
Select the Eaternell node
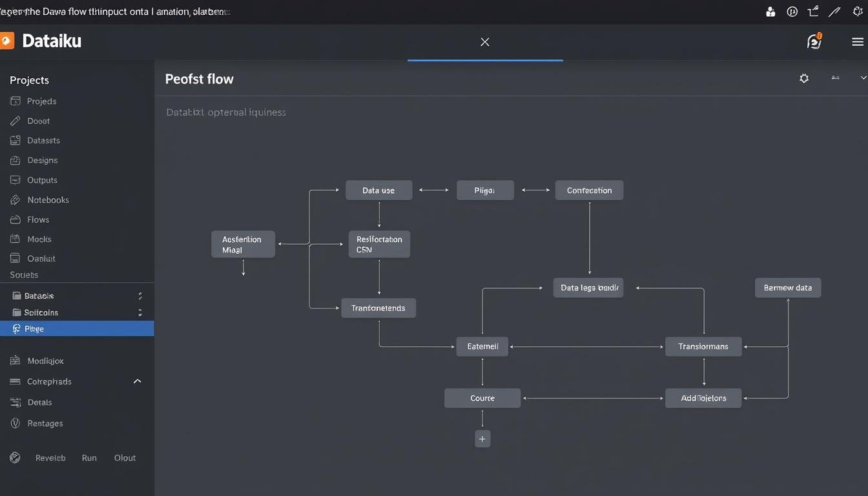pos(482,346)
